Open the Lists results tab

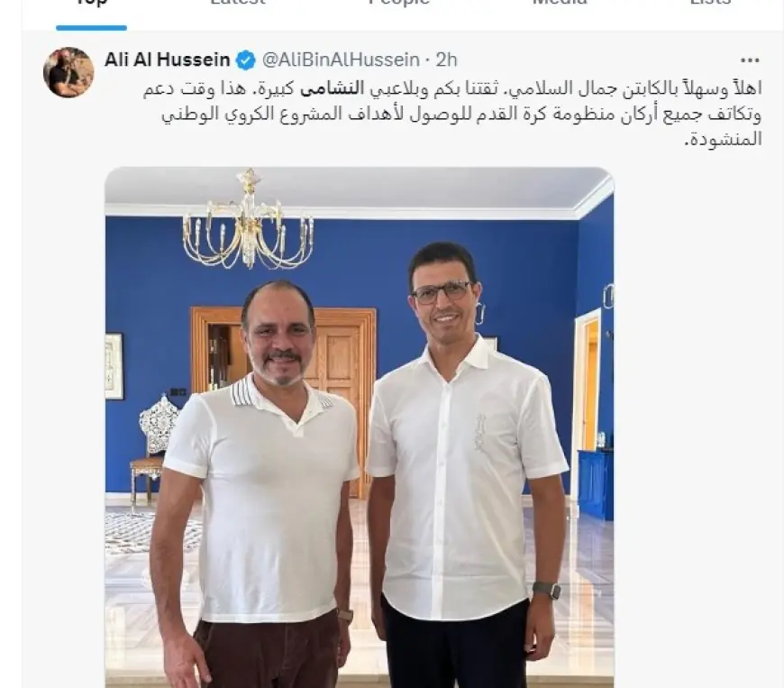click(710, 3)
